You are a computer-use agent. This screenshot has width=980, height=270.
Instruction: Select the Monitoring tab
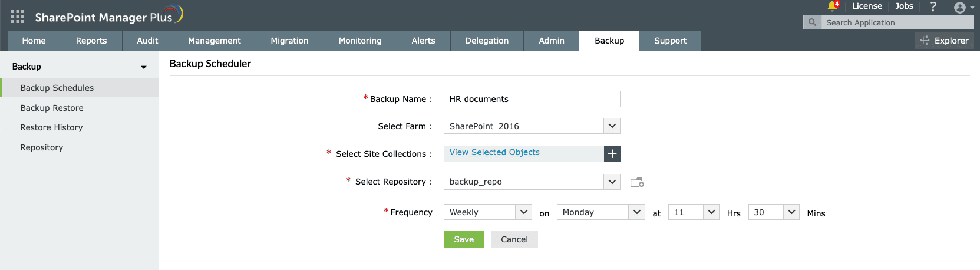coord(360,41)
